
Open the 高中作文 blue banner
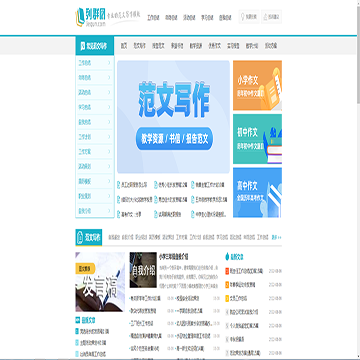pyautogui.click(x=257, y=193)
